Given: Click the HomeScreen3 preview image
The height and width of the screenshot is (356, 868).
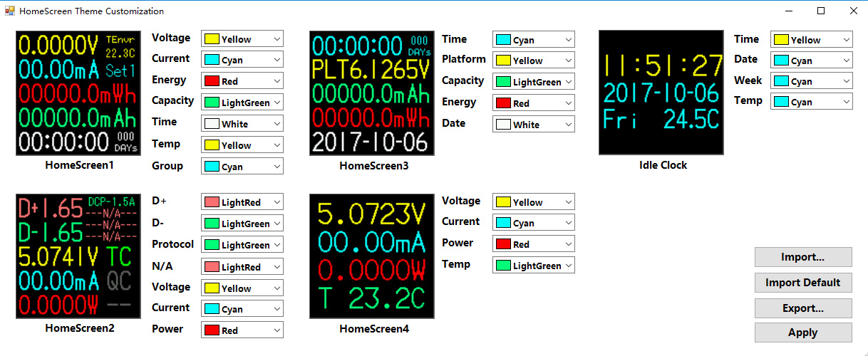Looking at the screenshot, I should click(x=372, y=93).
